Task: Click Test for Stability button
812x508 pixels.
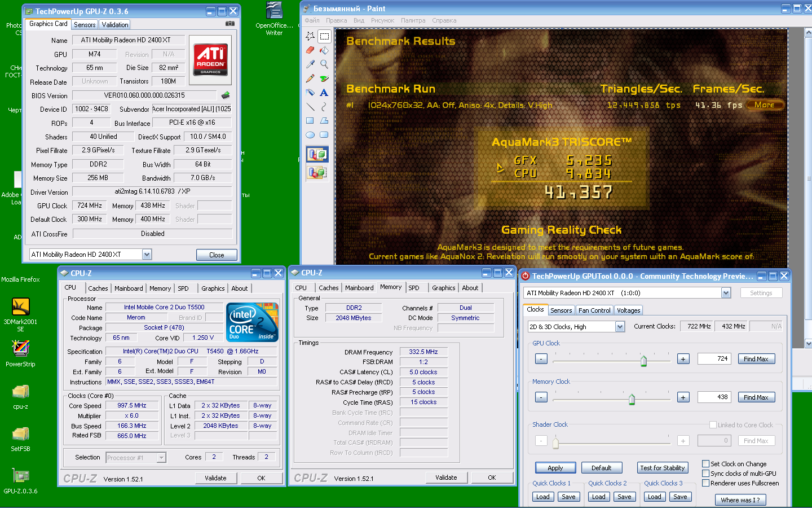Action: pos(663,468)
